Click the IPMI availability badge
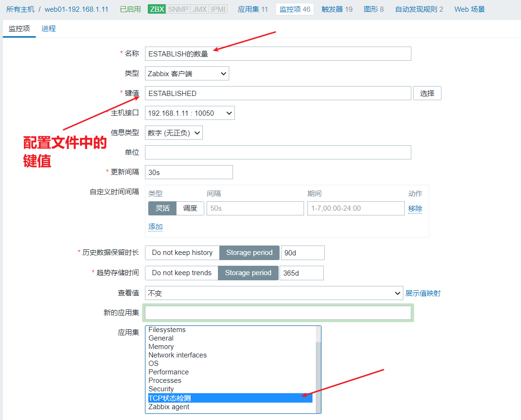Image resolution: width=521 pixels, height=420 pixels. (218, 9)
